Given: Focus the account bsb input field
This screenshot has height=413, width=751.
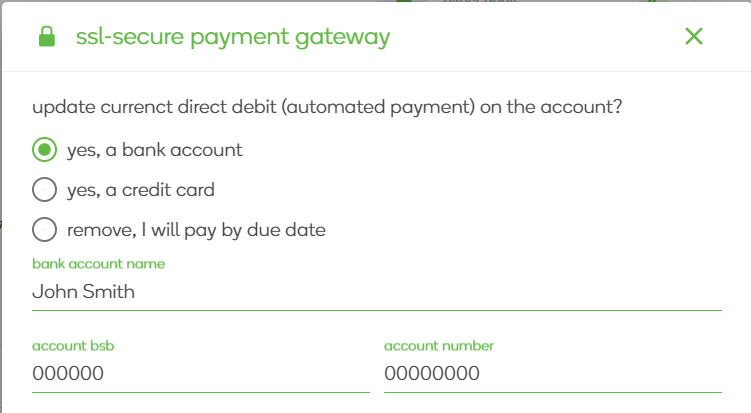Looking at the screenshot, I should (x=201, y=373).
